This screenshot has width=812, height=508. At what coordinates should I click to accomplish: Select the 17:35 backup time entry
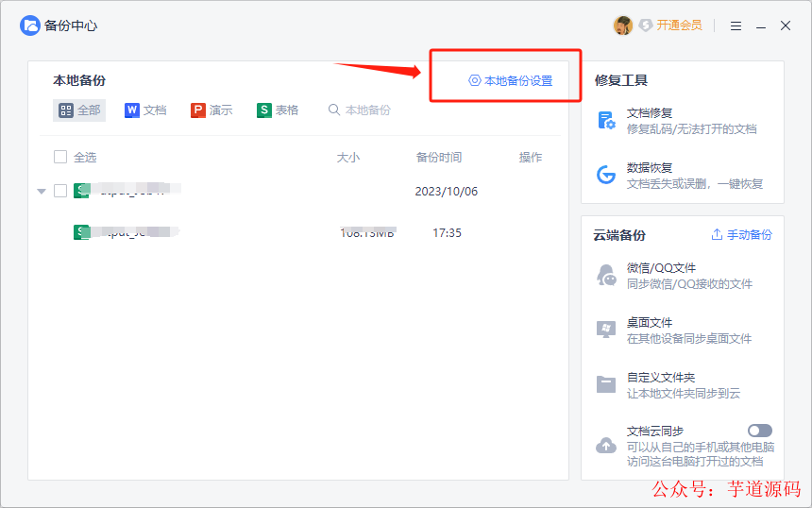pos(447,233)
